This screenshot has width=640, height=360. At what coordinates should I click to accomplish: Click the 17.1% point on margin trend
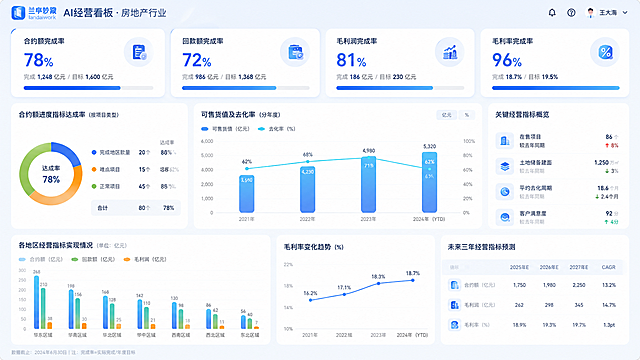344,294
